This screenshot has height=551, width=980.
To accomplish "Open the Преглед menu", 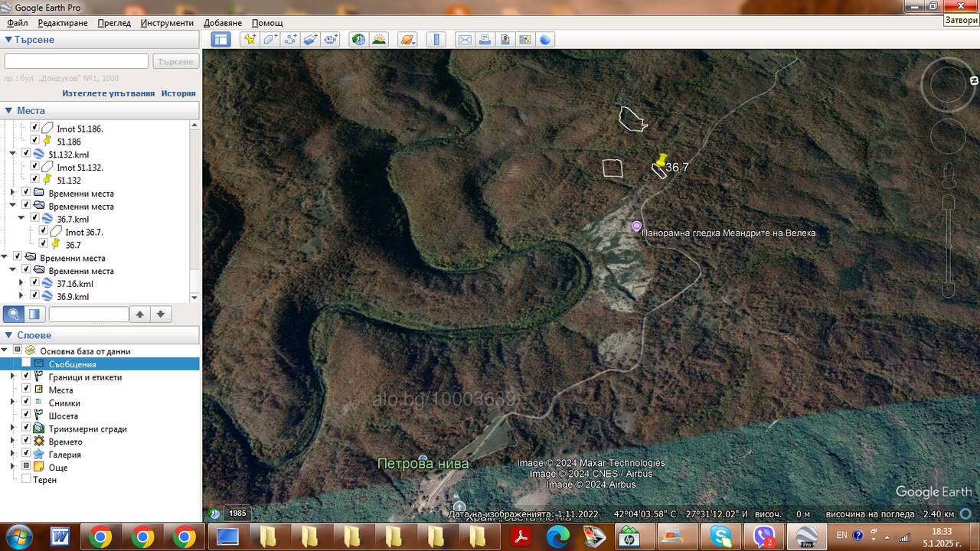I will tap(114, 23).
